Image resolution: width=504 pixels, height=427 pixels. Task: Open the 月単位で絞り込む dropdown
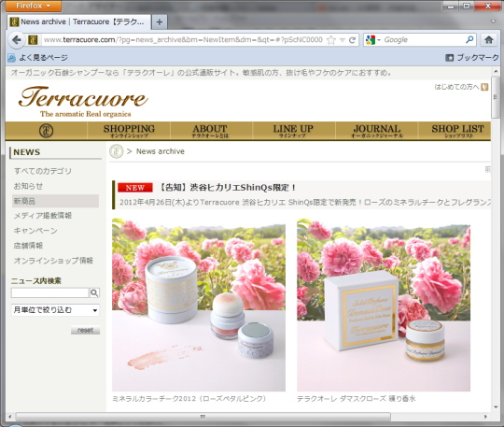(x=55, y=310)
